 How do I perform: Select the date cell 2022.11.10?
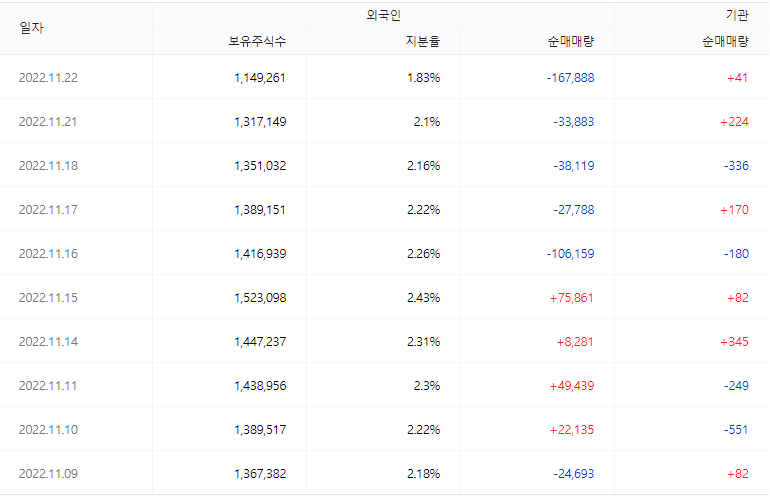tap(48, 429)
